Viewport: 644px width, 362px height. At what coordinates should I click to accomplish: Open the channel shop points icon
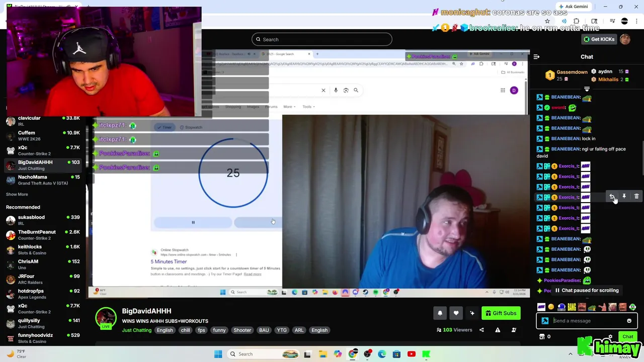[x=542, y=337]
